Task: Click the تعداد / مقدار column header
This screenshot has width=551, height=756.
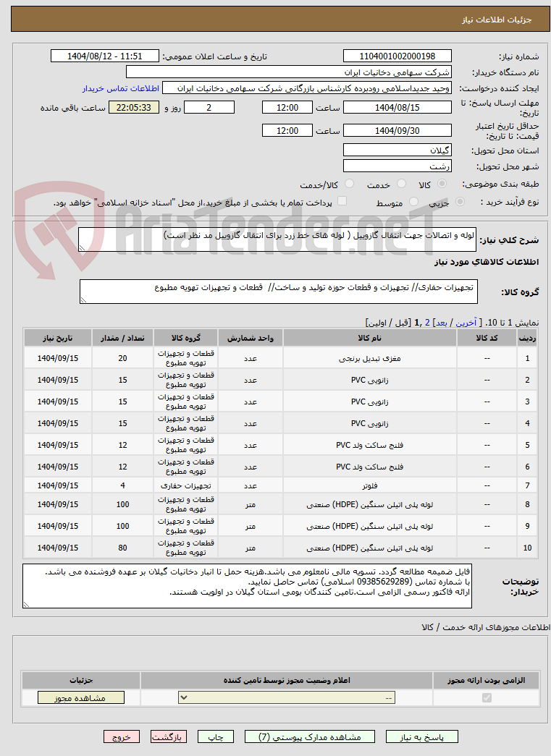Action: [122, 338]
